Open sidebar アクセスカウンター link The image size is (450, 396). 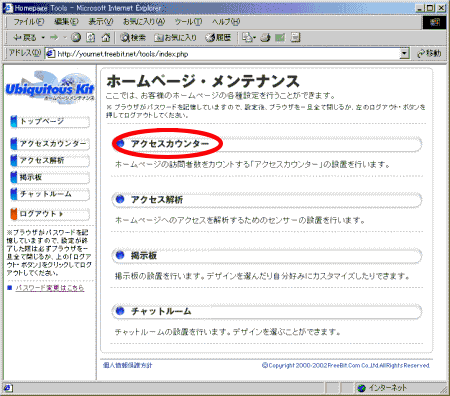(x=50, y=144)
